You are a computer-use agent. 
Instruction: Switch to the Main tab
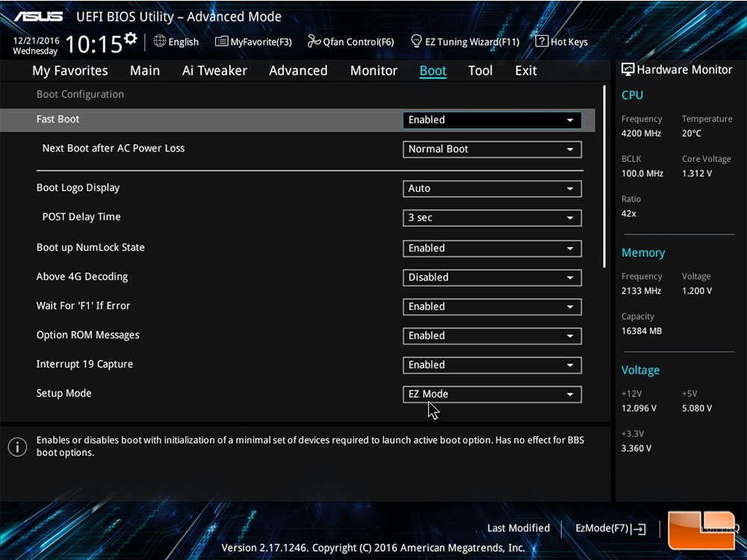(145, 70)
